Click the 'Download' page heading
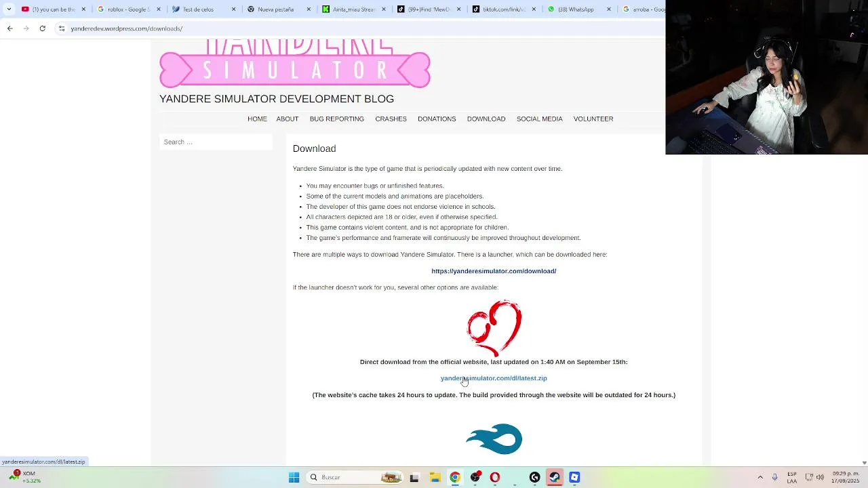The image size is (868, 488). pyautogui.click(x=314, y=148)
